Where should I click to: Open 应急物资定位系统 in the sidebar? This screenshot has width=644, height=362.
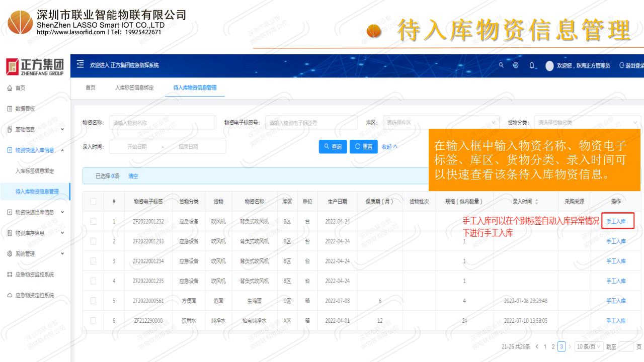coord(34,295)
